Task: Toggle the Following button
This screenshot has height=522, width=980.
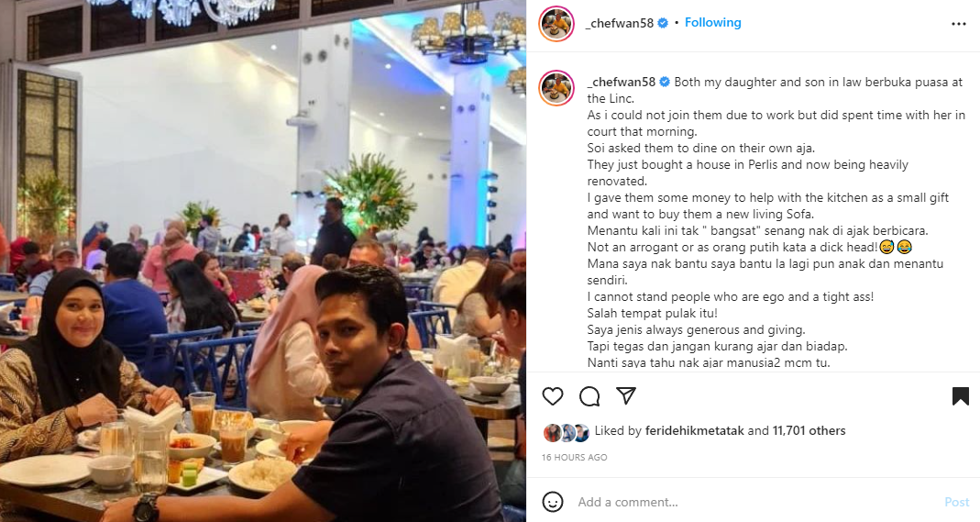Action: pyautogui.click(x=713, y=23)
